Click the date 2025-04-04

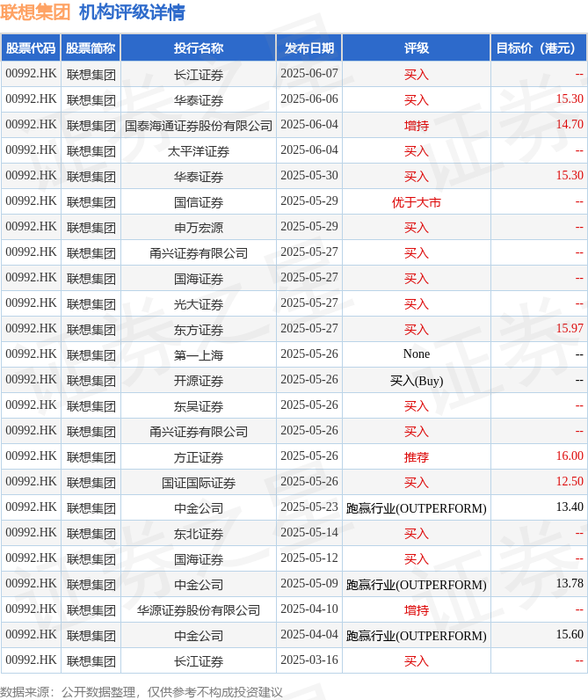click(x=309, y=634)
